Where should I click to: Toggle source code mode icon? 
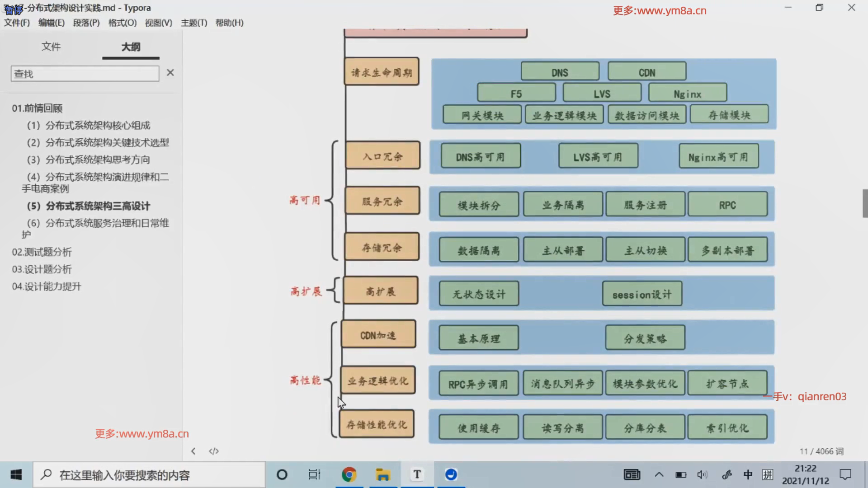(214, 451)
